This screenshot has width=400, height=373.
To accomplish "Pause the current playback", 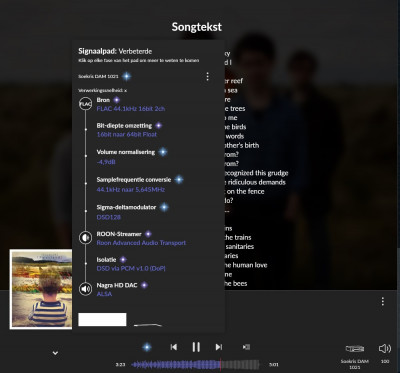I will 196,347.
